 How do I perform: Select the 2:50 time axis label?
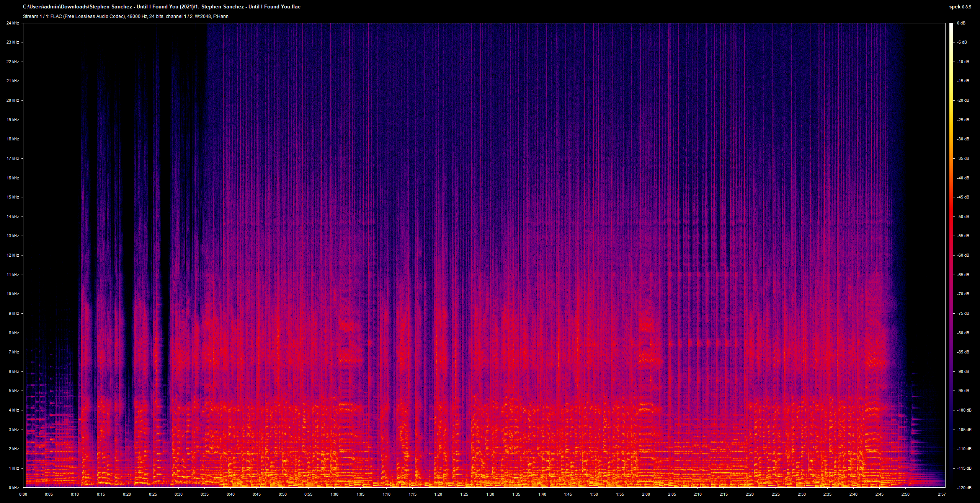click(x=905, y=494)
